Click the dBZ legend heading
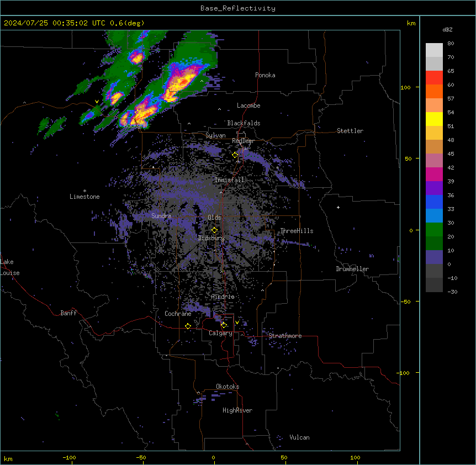This screenshot has width=476, height=465. [x=447, y=30]
